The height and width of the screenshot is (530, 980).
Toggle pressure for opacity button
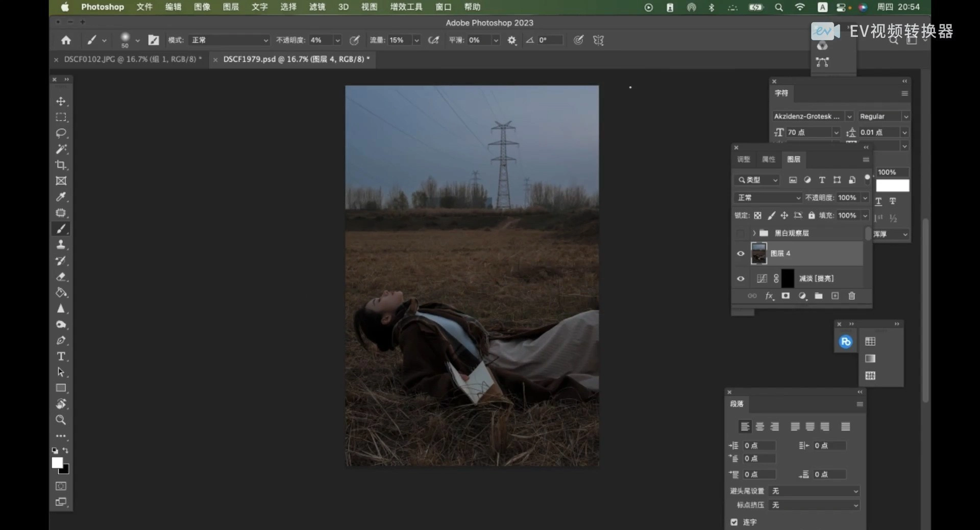tap(354, 40)
